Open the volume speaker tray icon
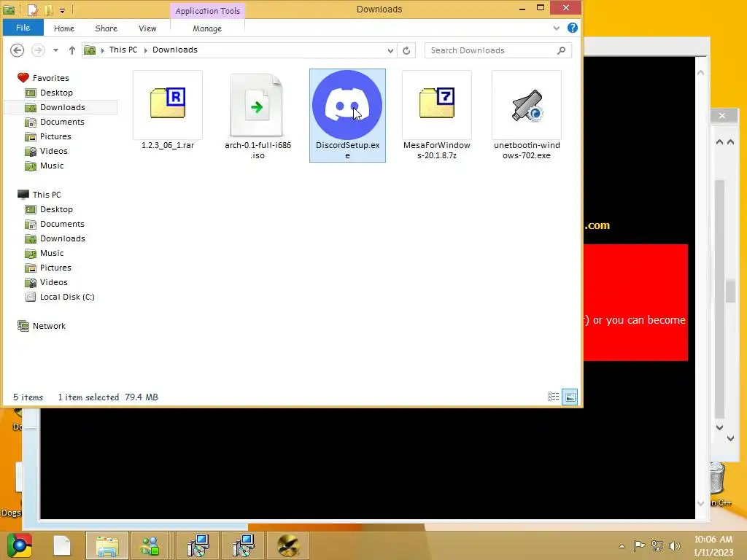This screenshot has width=747, height=560. [675, 545]
